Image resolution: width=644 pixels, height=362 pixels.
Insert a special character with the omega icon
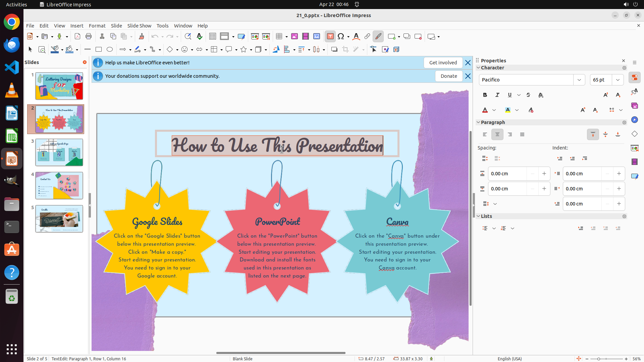pos(341,37)
